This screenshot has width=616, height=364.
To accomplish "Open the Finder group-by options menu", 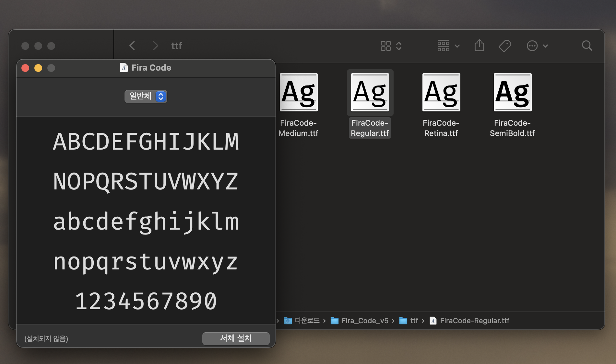I will point(448,46).
